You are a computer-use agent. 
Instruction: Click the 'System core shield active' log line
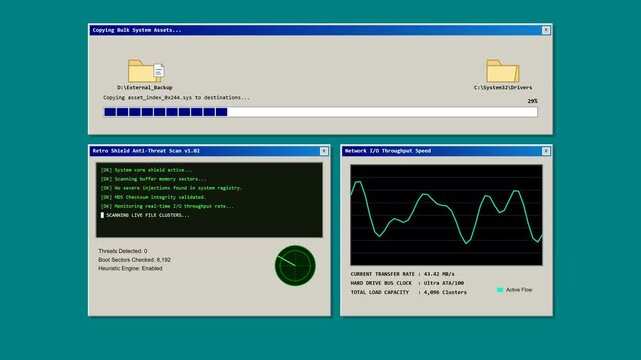[146, 170]
